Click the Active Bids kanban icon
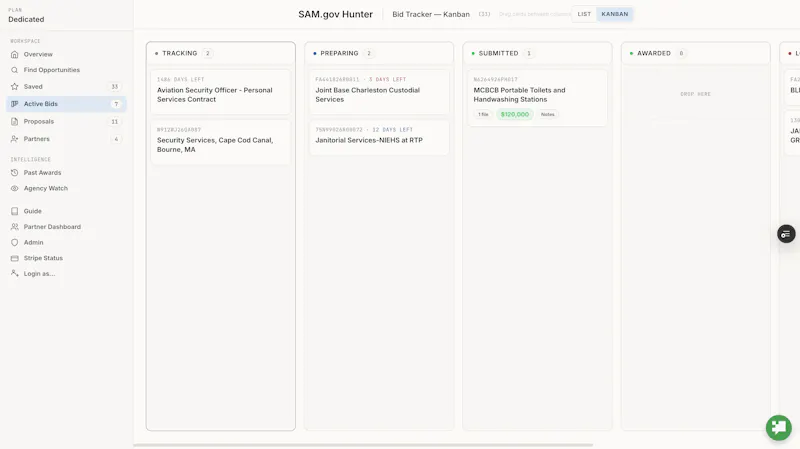The height and width of the screenshot is (449, 800). pyautogui.click(x=14, y=104)
